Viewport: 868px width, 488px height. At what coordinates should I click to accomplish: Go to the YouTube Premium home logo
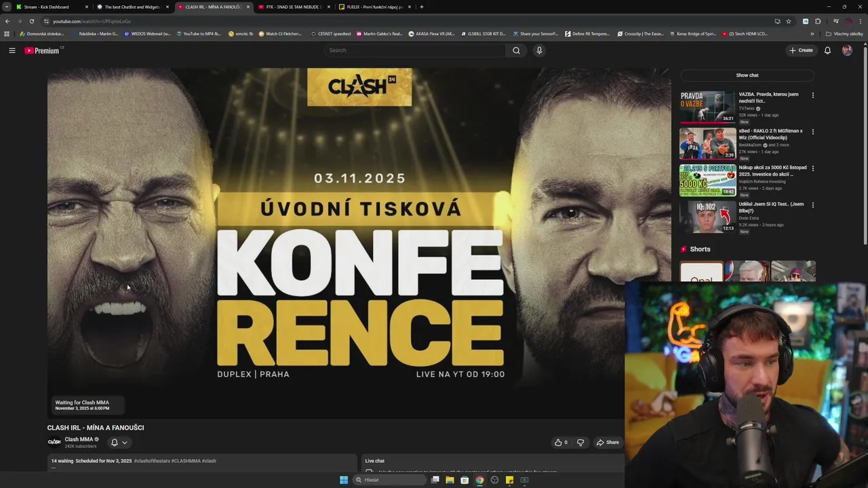click(x=43, y=50)
